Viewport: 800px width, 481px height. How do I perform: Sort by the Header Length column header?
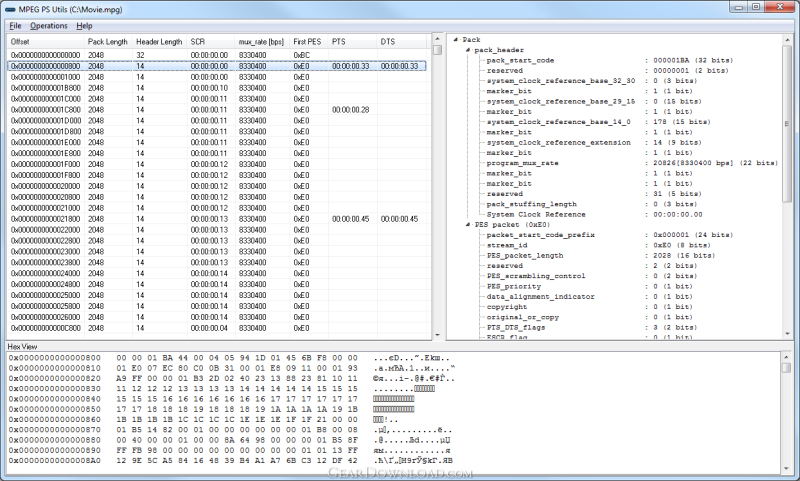point(159,42)
